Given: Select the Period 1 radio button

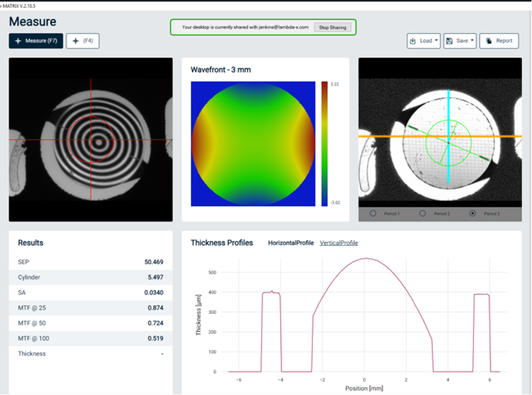Looking at the screenshot, I should [x=373, y=213].
